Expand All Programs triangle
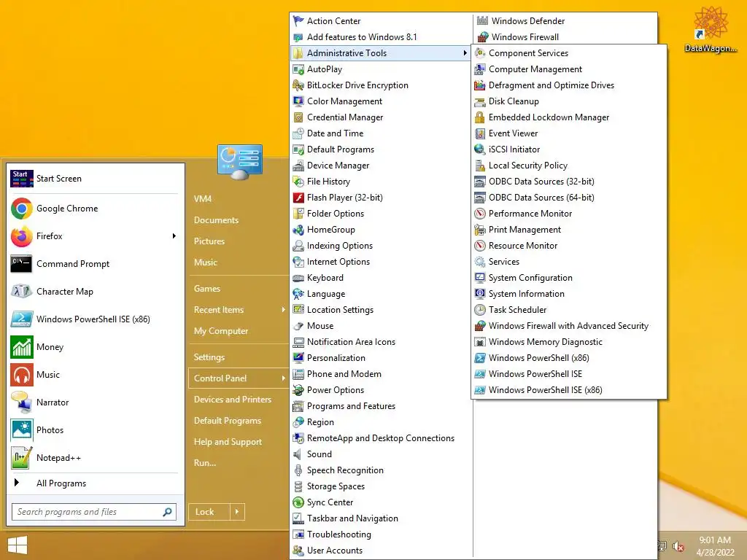The height and width of the screenshot is (560, 747). tap(17, 483)
